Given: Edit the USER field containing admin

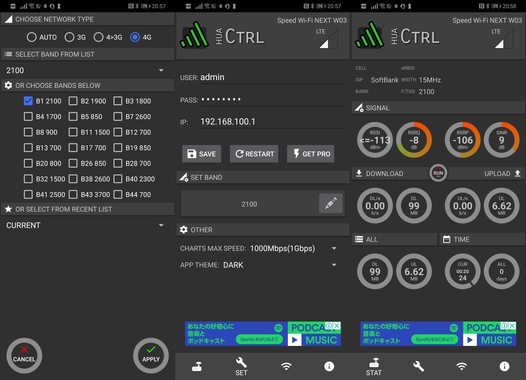Looking at the screenshot, I should point(272,77).
